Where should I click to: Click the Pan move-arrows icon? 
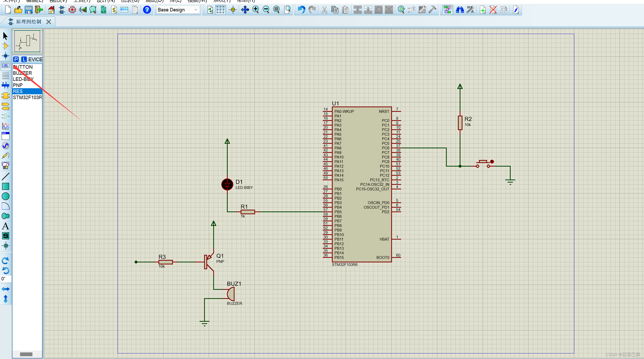(245, 10)
